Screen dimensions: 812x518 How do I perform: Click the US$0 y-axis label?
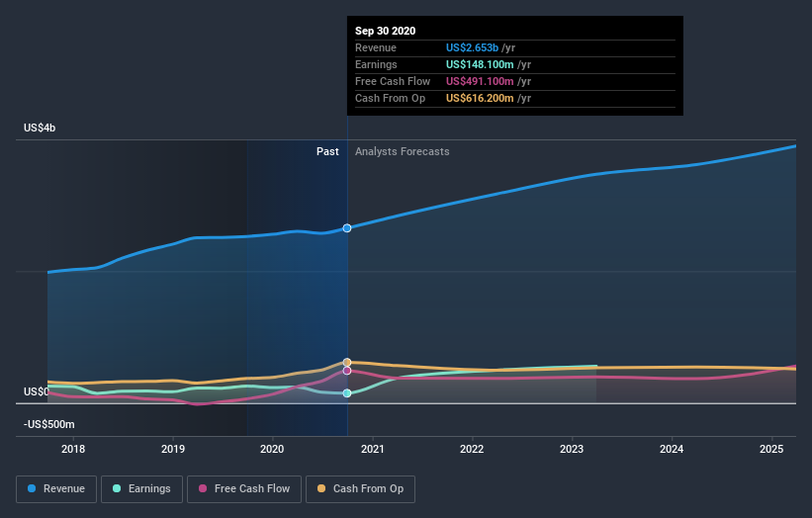click(x=36, y=391)
